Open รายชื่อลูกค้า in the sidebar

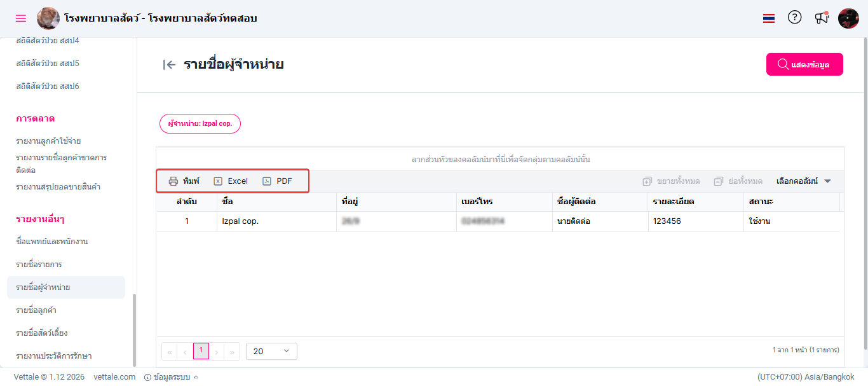41,310
